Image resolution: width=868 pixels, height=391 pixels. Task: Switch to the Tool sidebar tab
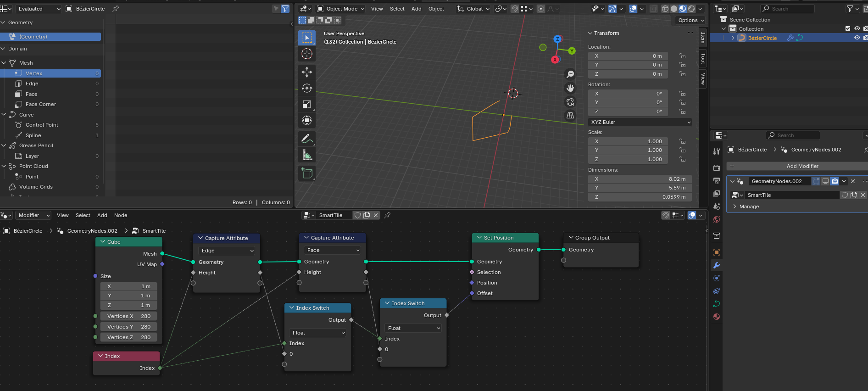703,59
